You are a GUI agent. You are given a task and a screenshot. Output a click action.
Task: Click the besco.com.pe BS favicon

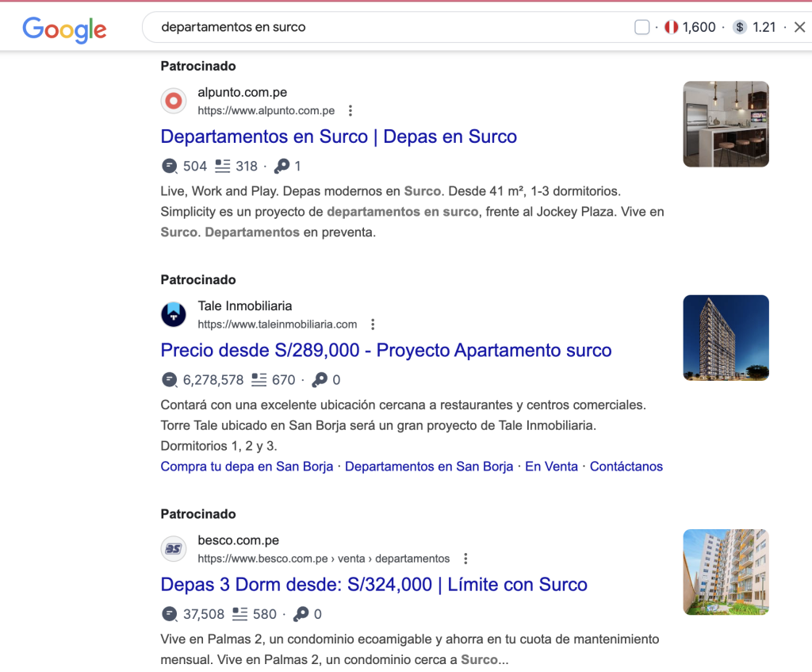coord(174,549)
